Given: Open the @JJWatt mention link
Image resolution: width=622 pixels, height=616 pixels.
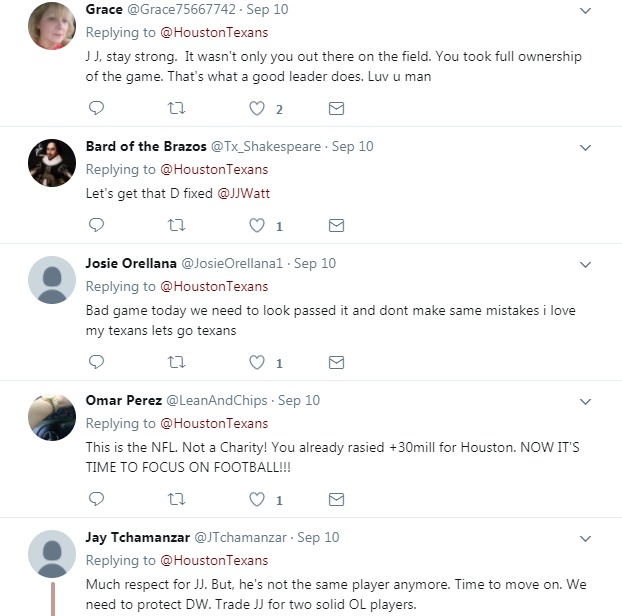Looking at the screenshot, I should point(243,191).
